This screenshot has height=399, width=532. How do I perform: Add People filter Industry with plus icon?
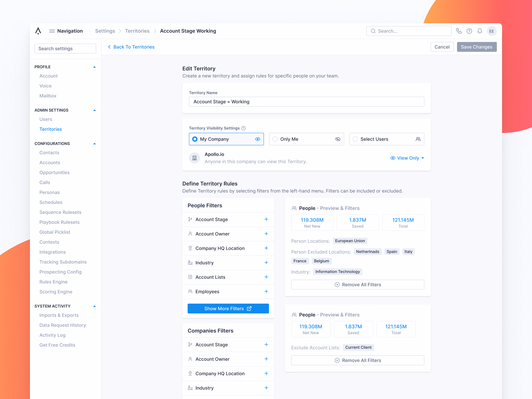(266, 262)
